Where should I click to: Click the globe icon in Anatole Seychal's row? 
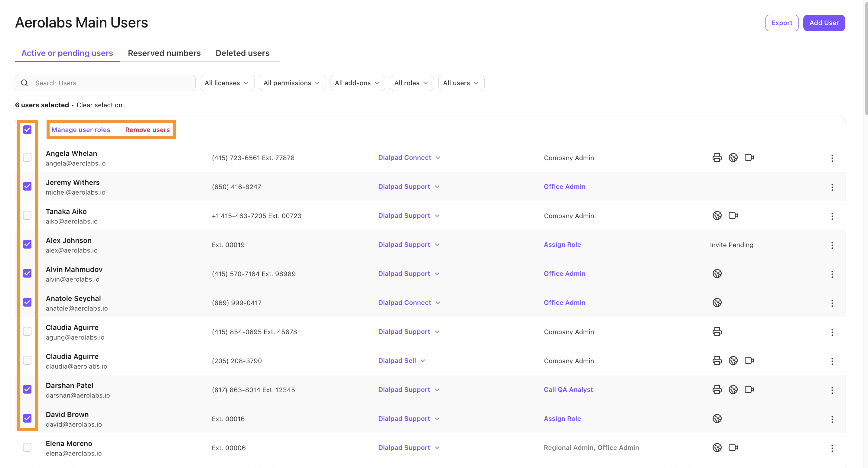coord(717,302)
